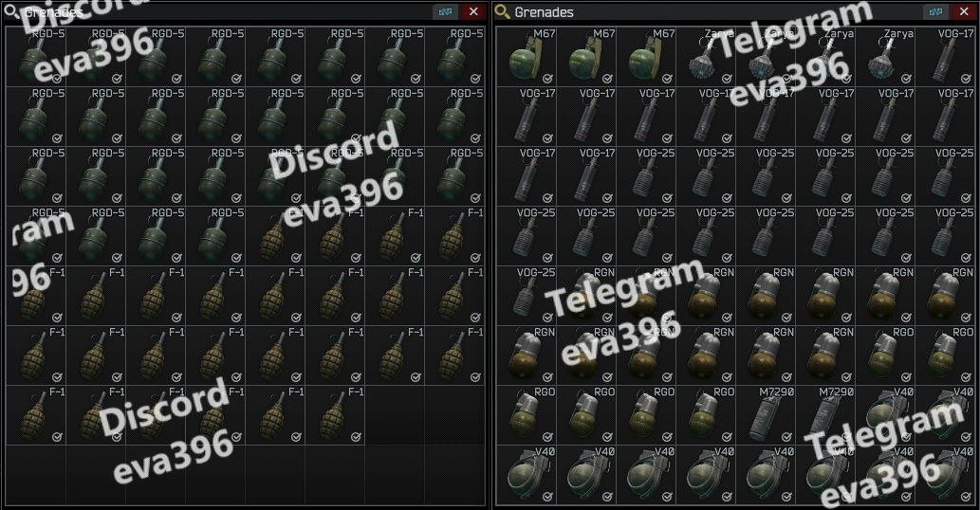This screenshot has width=980, height=510.
Task: Click the magnifier search icon in right Grenades window
Action: pyautogui.click(x=503, y=11)
